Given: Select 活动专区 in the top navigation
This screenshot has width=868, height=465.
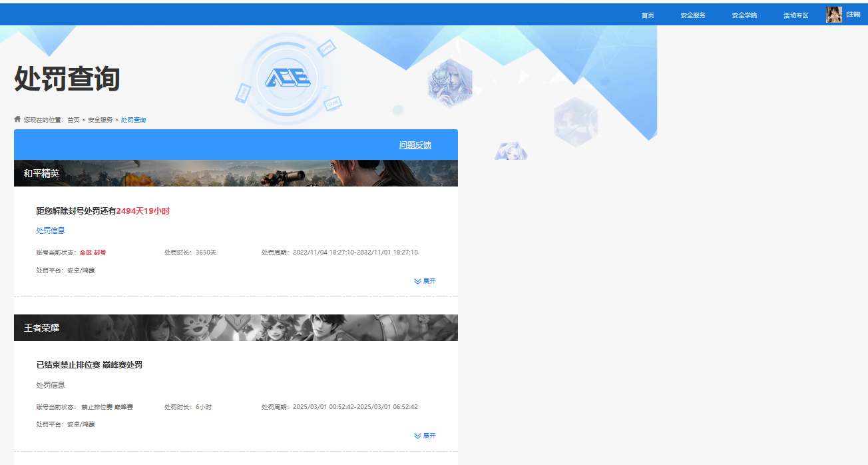Looking at the screenshot, I should click(795, 15).
